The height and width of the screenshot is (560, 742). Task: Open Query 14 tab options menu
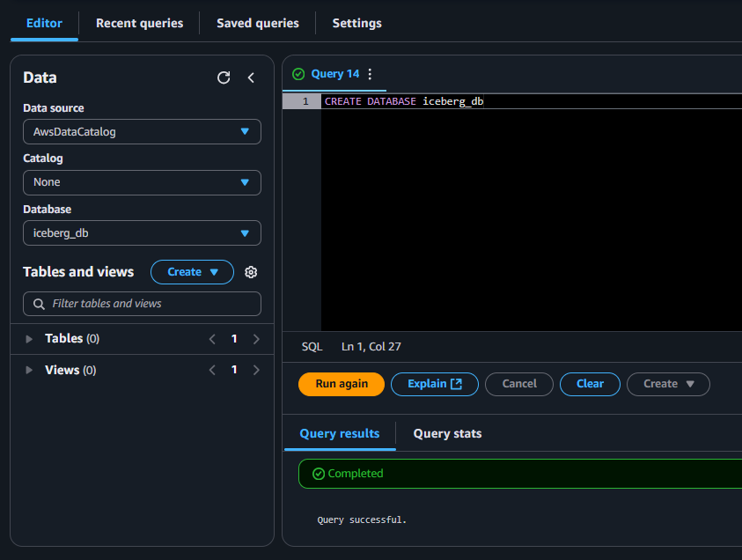tap(370, 74)
